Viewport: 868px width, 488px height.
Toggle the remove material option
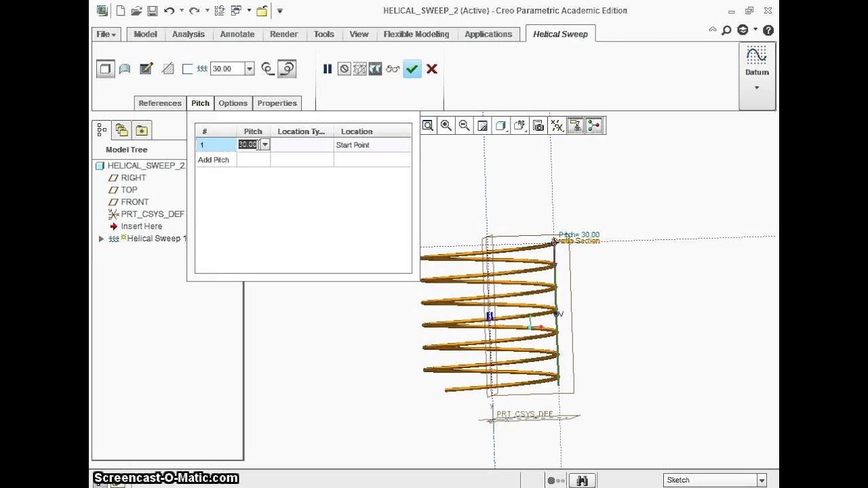click(x=168, y=68)
